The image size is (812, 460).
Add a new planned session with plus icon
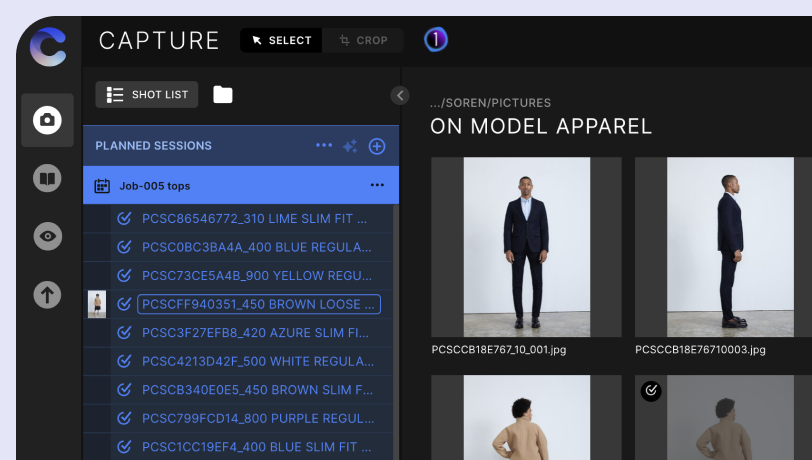[377, 146]
